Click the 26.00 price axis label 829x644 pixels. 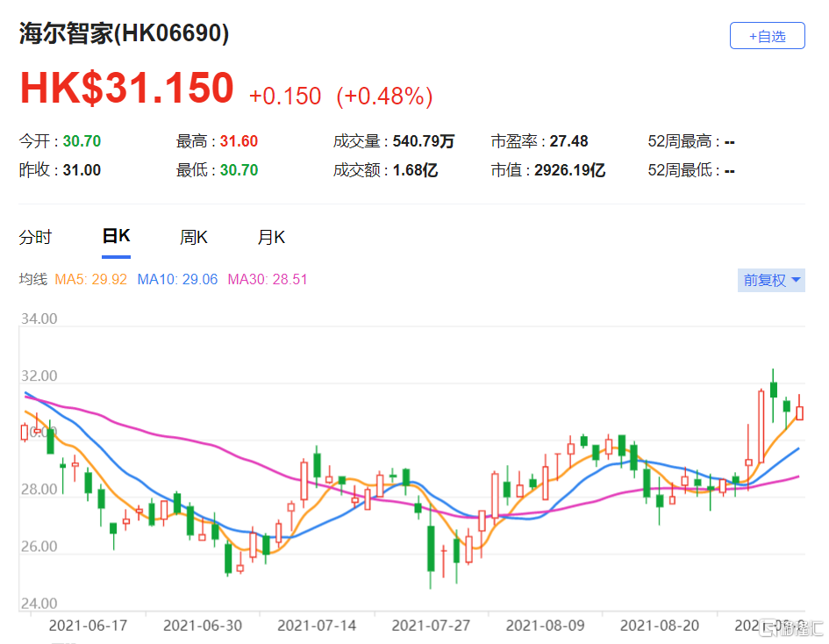coord(39,547)
